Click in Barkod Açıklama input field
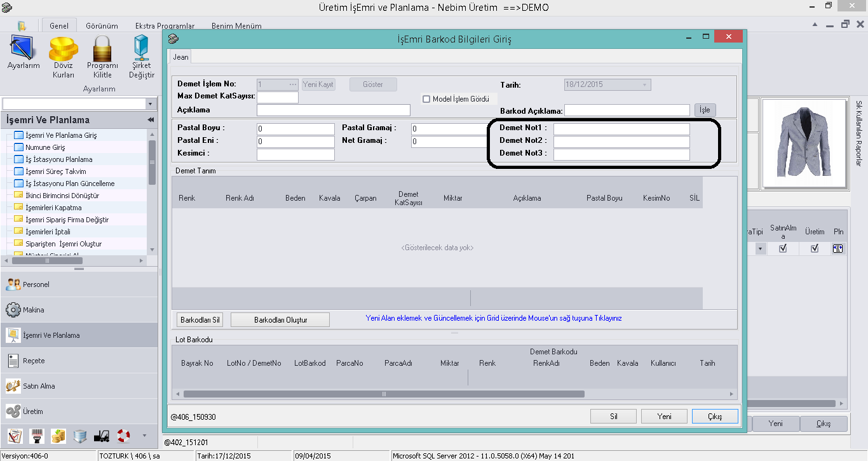This screenshot has width=868, height=461. pyautogui.click(x=628, y=110)
